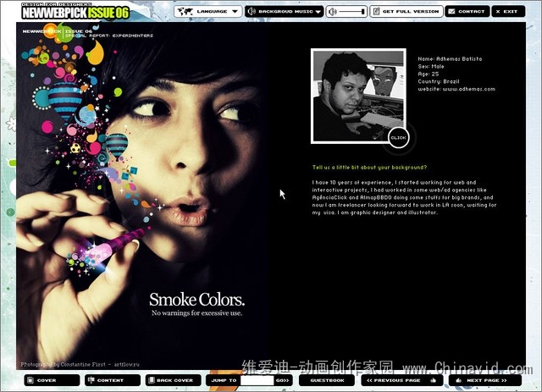Click the Back Cover button icon
This screenshot has height=392, width=542.
(151, 380)
